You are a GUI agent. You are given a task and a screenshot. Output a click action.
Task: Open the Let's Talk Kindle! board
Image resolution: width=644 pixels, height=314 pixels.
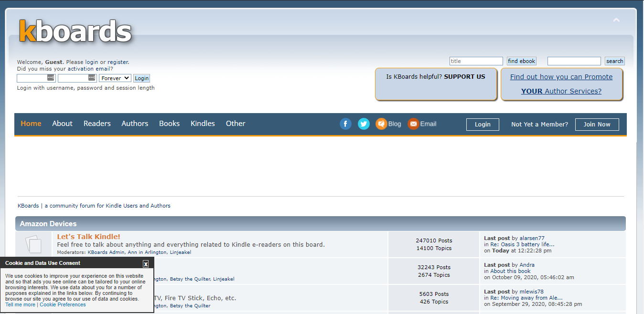point(88,237)
